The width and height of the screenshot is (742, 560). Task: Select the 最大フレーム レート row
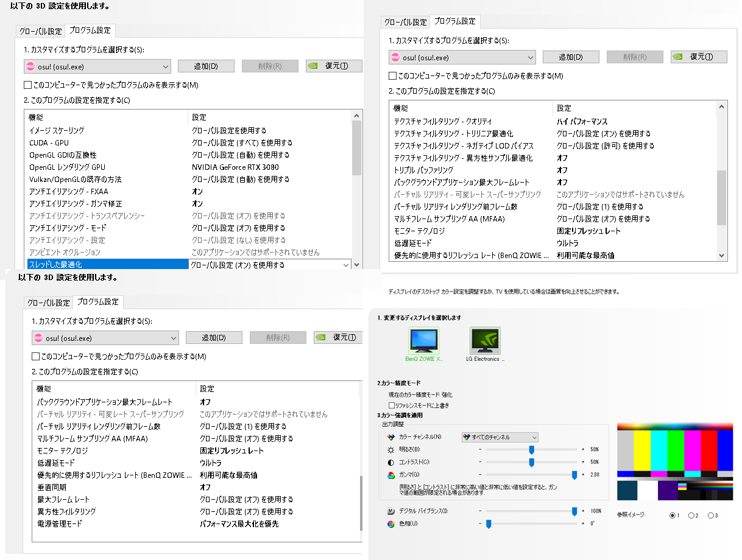[197, 499]
